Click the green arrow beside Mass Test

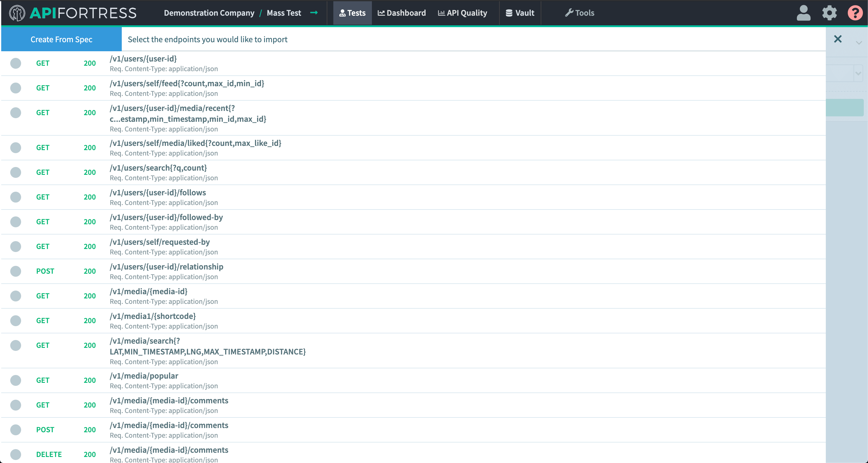[314, 13]
